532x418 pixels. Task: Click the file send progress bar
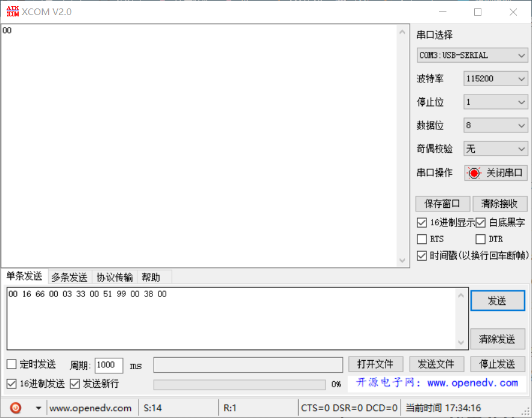pos(239,384)
